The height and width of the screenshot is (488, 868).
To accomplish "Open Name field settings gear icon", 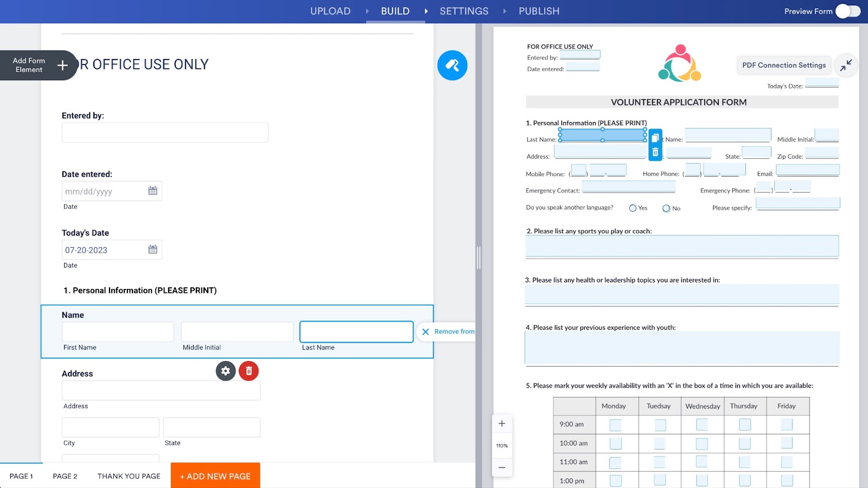I will 226,371.
